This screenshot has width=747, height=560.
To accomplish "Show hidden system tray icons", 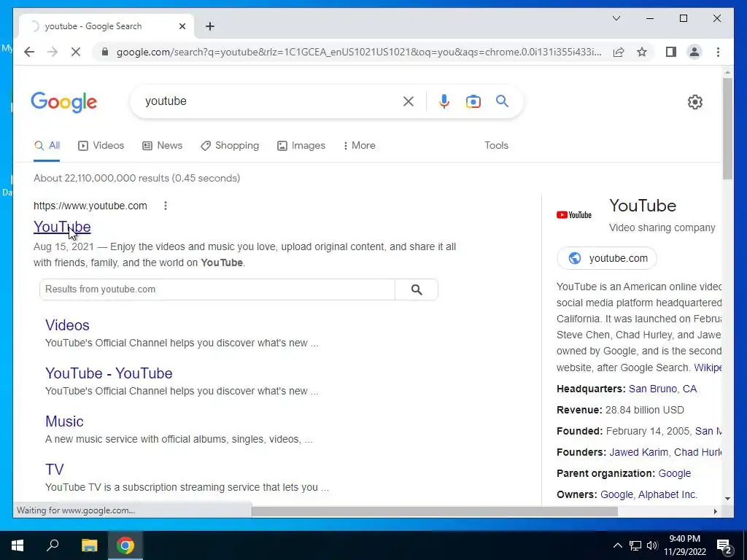I will [617, 545].
